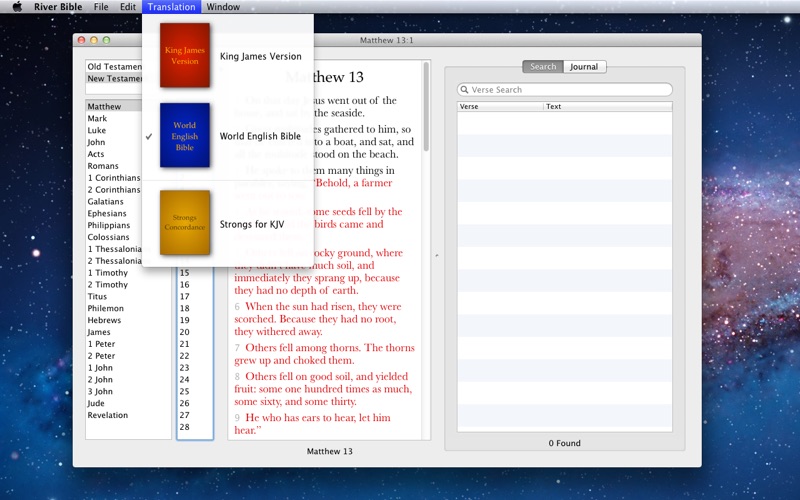Click in the Verse Search field
This screenshot has width=800, height=500.
tap(570, 90)
